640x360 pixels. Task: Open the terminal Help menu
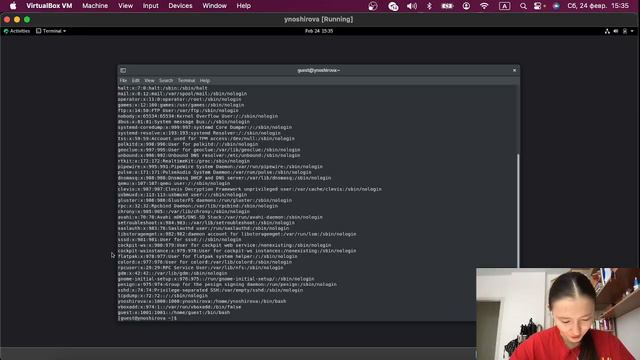(204, 81)
